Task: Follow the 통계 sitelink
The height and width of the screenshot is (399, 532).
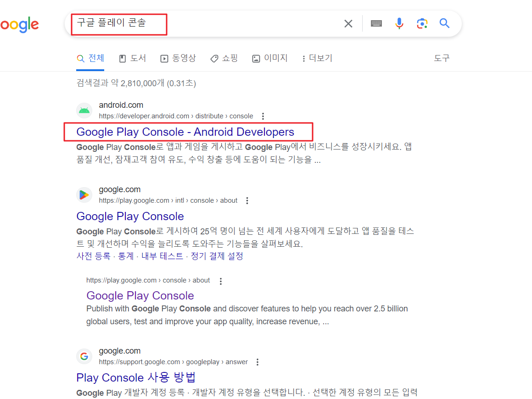Action: point(126,256)
